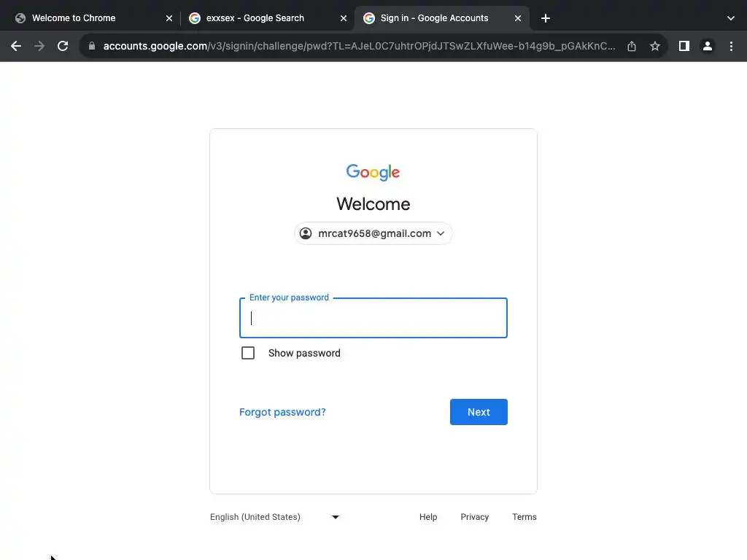Click the share page icon

(632, 46)
